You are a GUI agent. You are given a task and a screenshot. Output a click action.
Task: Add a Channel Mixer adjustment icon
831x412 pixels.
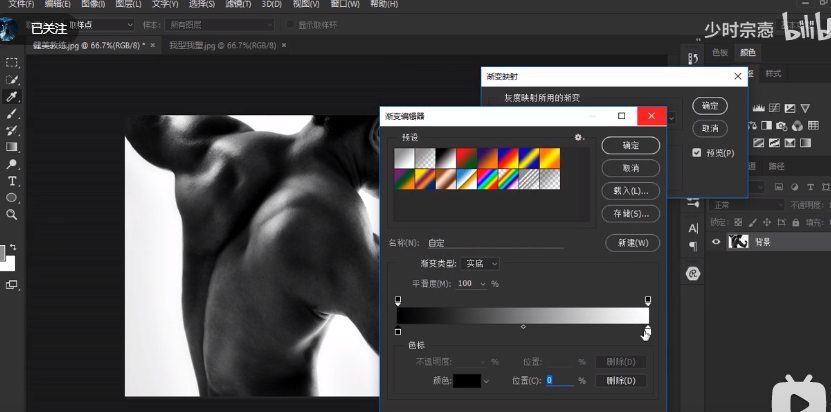(797, 126)
